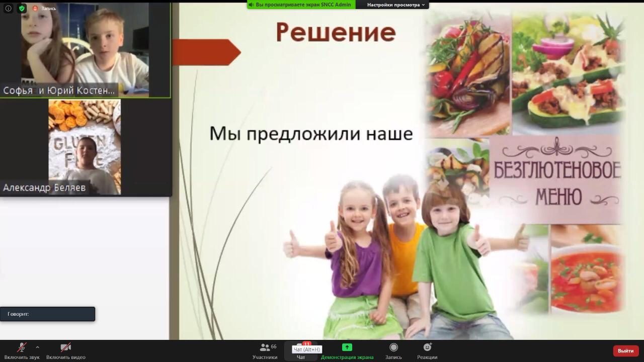Turn on the camera with Включить видео

point(65,350)
